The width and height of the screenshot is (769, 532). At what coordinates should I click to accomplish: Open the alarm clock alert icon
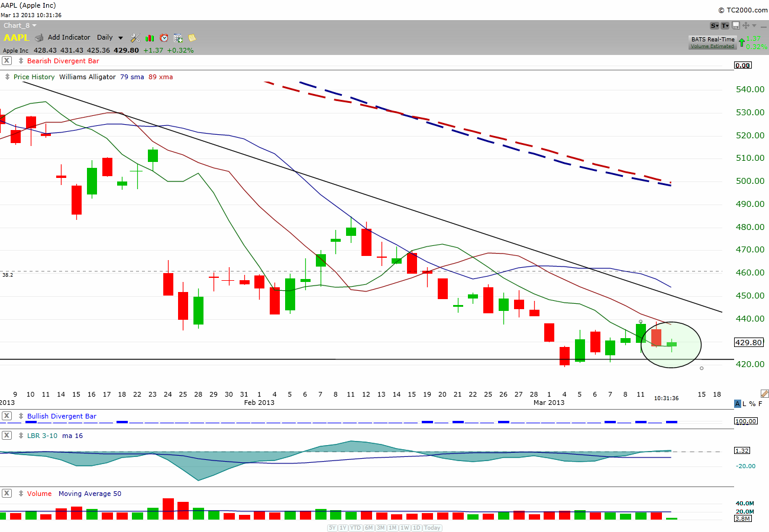(x=164, y=38)
